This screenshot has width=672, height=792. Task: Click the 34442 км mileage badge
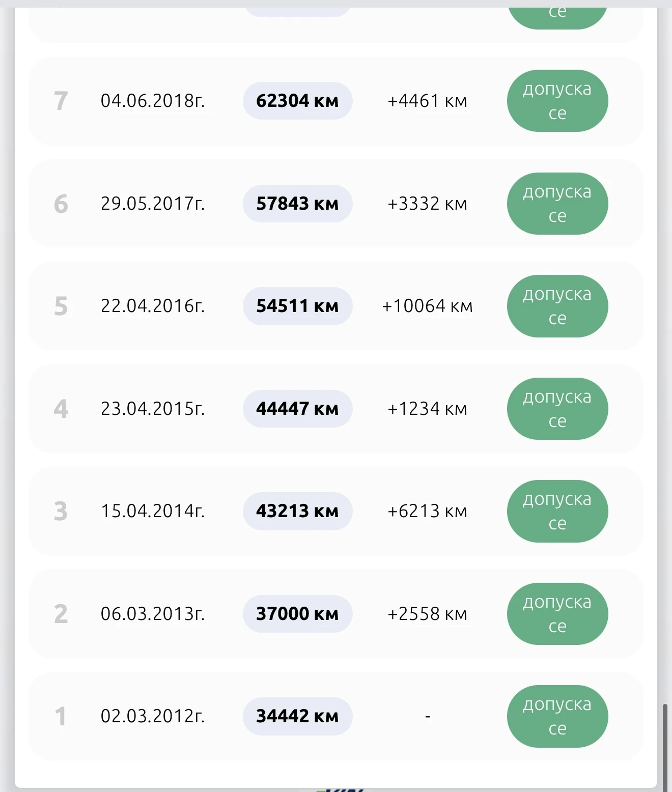[297, 716]
